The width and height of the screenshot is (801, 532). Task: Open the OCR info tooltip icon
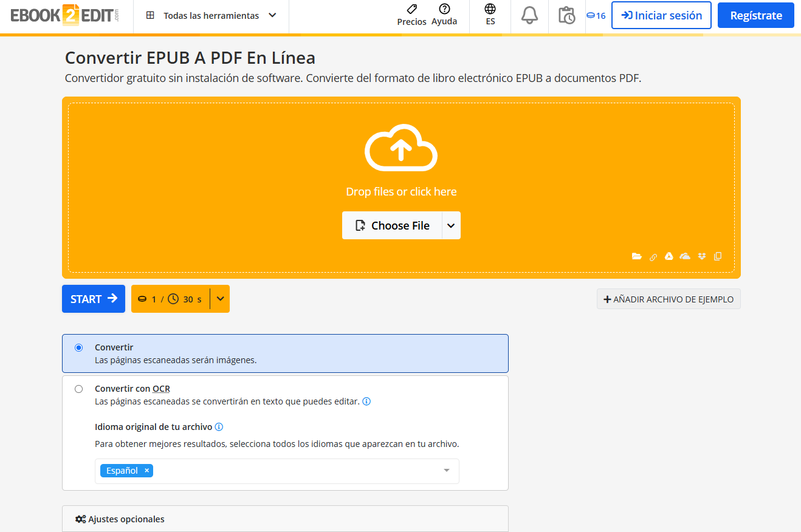tap(367, 401)
